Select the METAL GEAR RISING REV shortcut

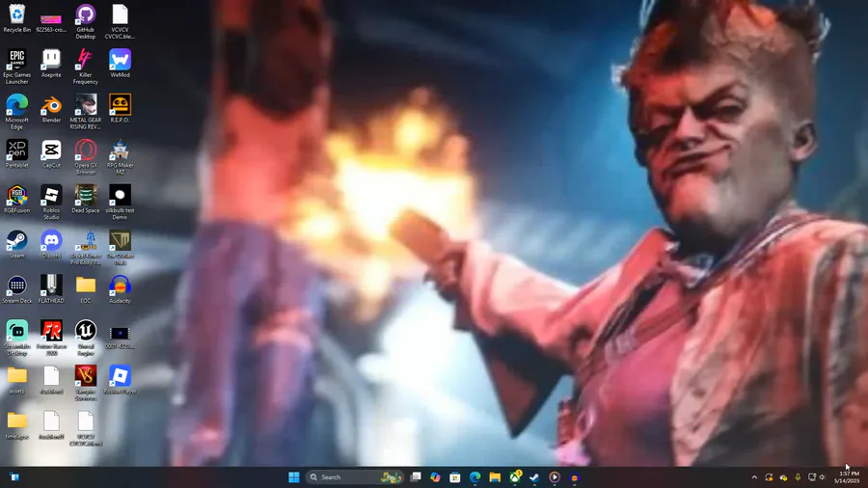pyautogui.click(x=85, y=112)
